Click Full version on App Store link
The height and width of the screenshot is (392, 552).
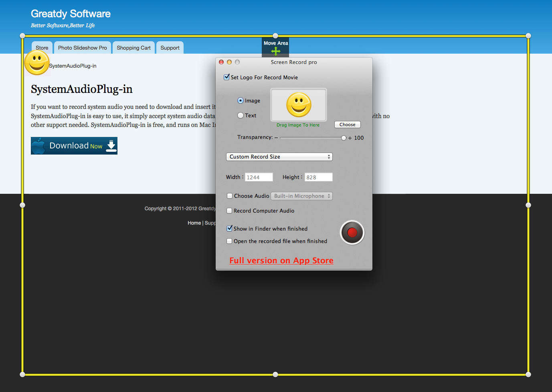click(281, 261)
